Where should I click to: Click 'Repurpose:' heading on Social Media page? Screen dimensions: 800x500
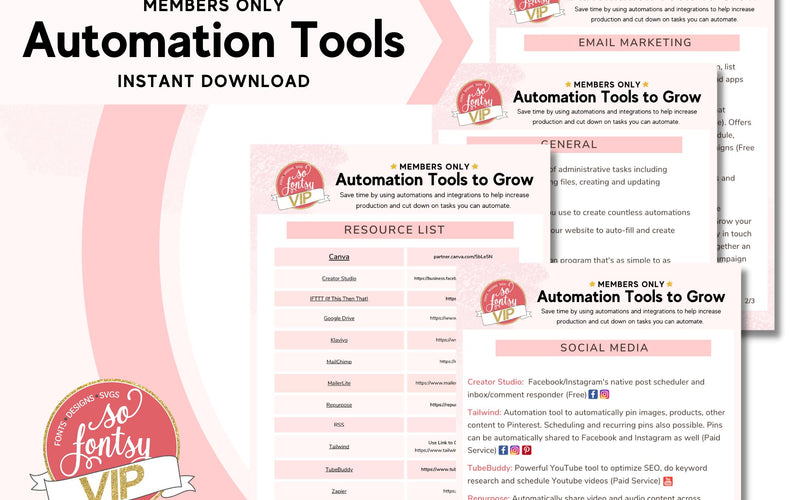click(x=488, y=497)
